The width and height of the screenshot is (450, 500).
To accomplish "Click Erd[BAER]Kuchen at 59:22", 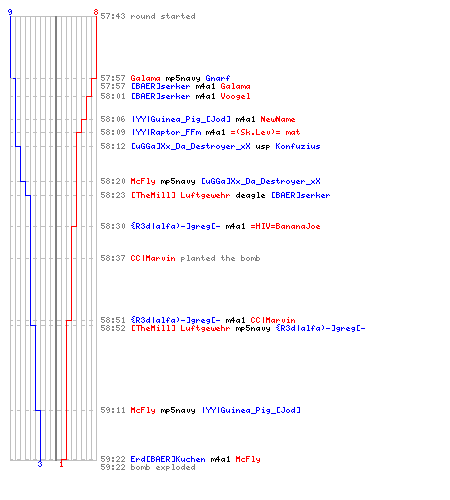I will tap(168, 459).
